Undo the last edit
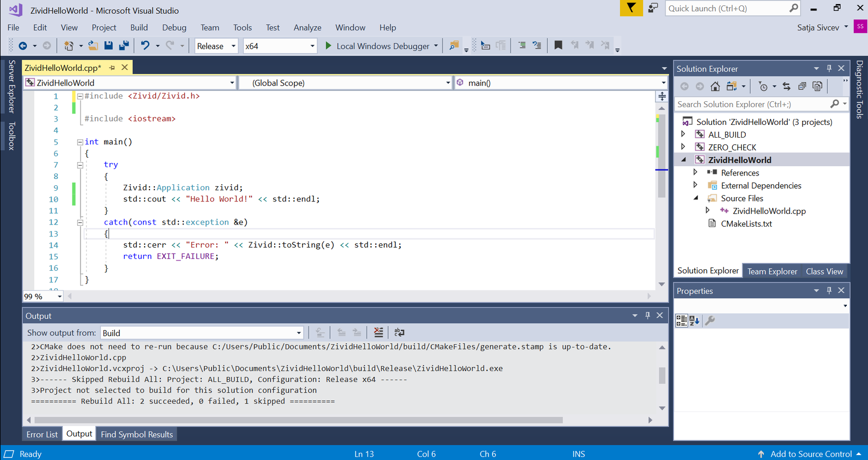Image resolution: width=868 pixels, height=460 pixels. point(145,46)
